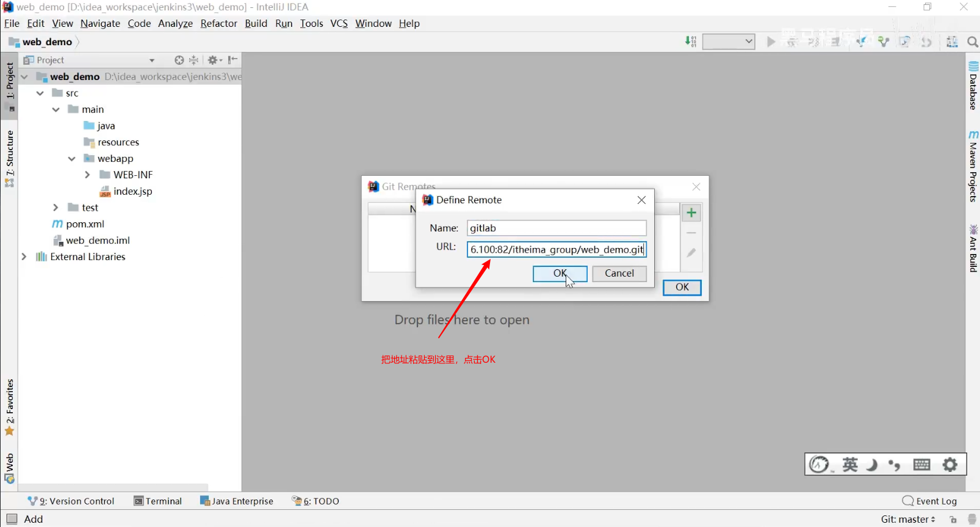Click Scroll from Source target icon
The height and width of the screenshot is (527, 980).
[x=179, y=60]
